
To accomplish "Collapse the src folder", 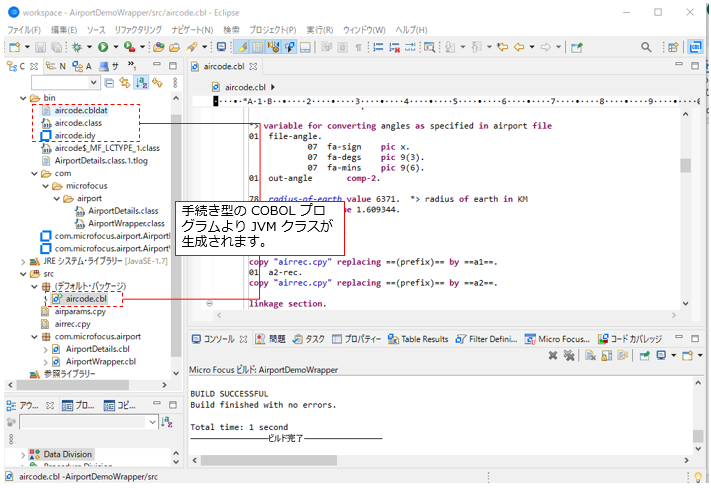I will (x=23, y=274).
